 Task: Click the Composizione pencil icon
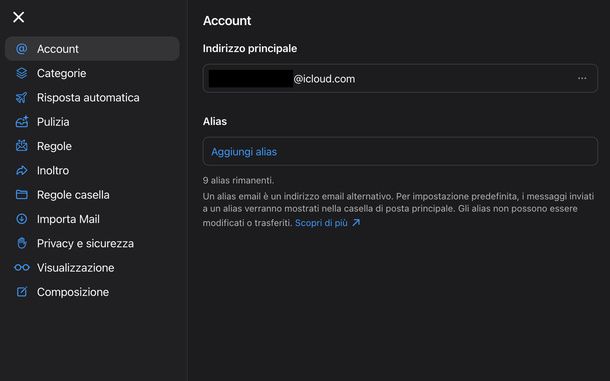point(22,292)
